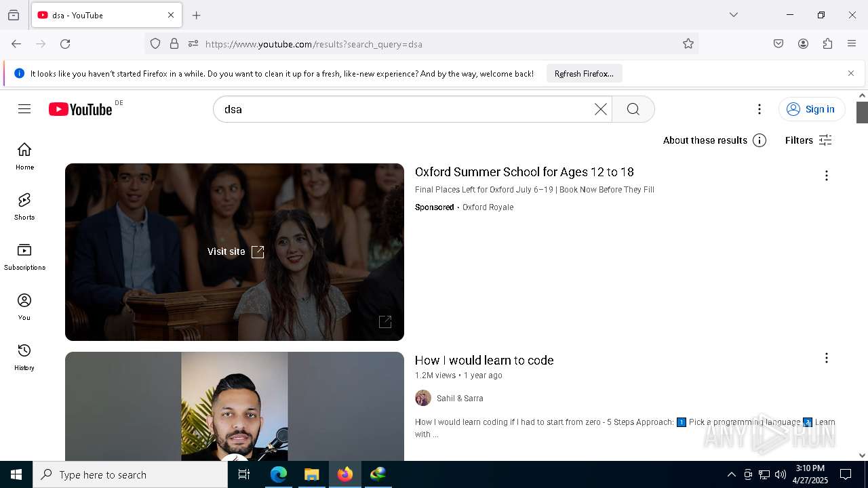868x488 pixels.
Task: Open Oxford Summer School for Ages 12 to 18 title
Action: [524, 172]
